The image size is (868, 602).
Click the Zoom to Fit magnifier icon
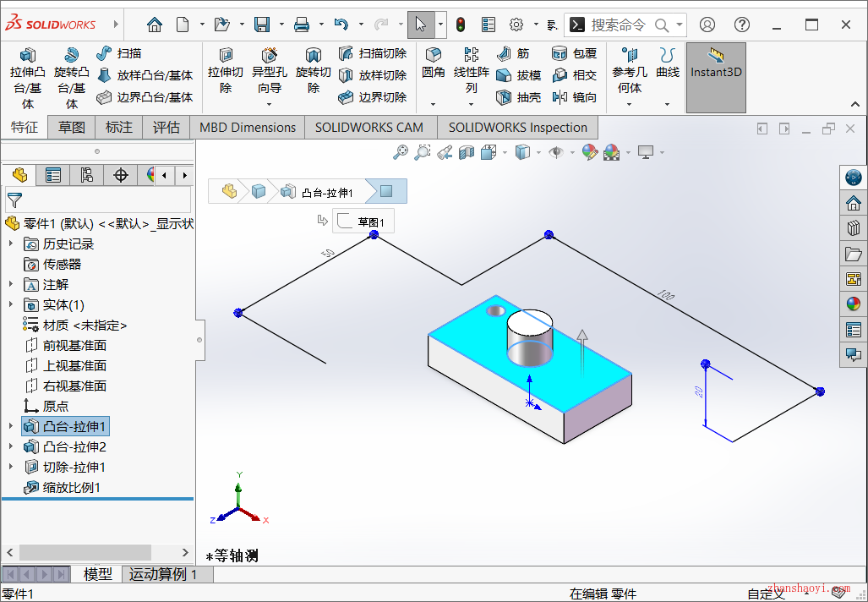(401, 152)
